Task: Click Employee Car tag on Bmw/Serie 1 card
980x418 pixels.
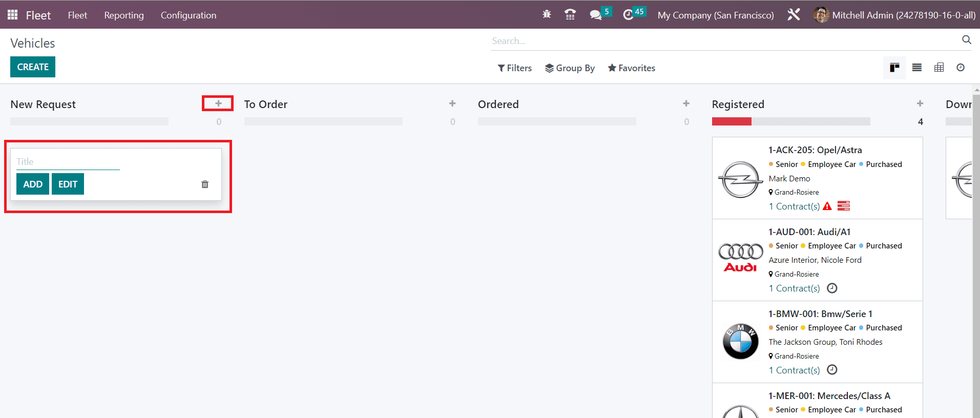Action: pos(829,328)
